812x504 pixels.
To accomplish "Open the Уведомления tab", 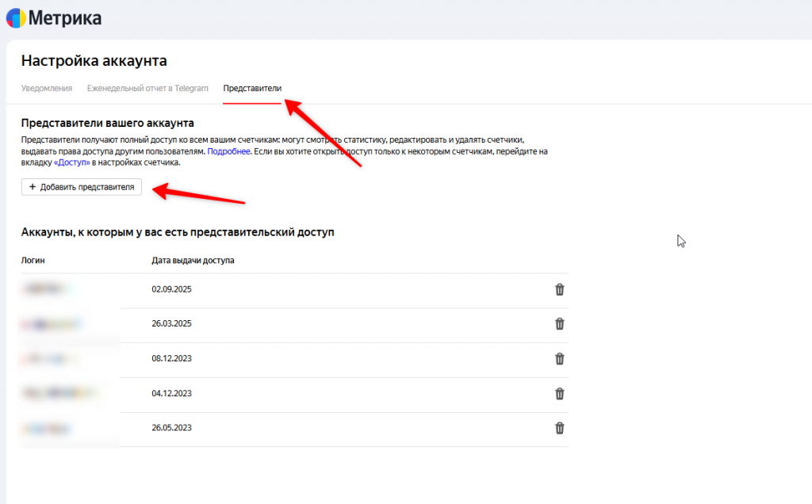I will (47, 88).
